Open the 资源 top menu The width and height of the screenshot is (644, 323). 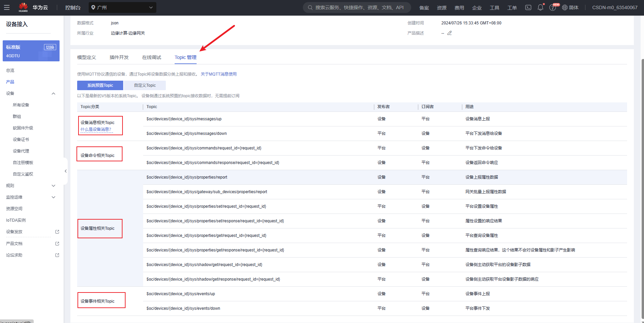(x=442, y=7)
